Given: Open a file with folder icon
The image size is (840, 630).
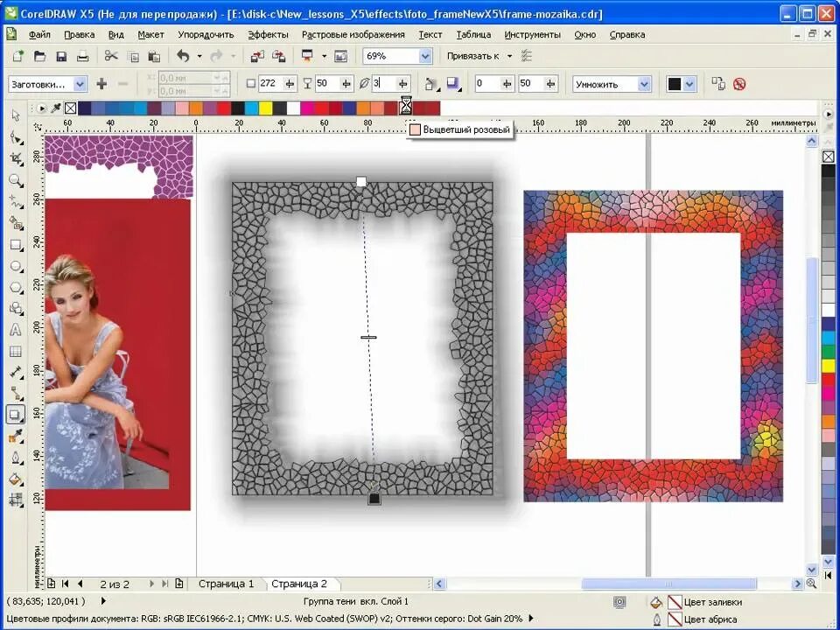Looking at the screenshot, I should coord(39,56).
